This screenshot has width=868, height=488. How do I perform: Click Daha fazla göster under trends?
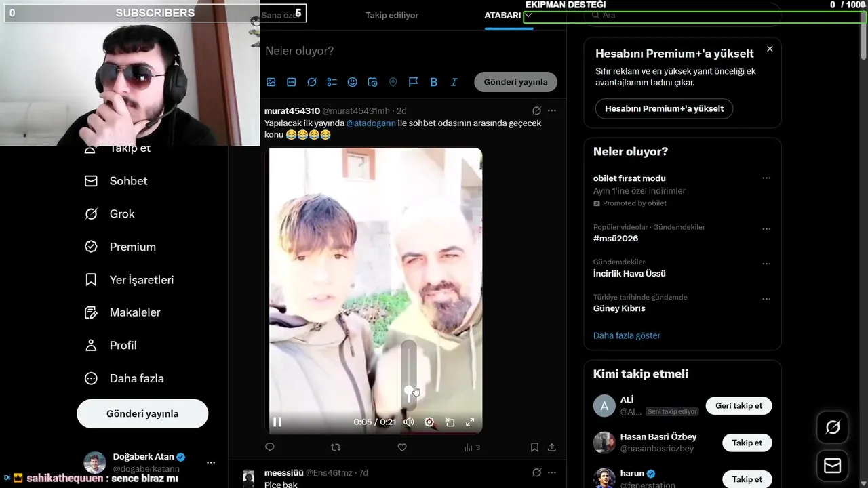coord(627,335)
